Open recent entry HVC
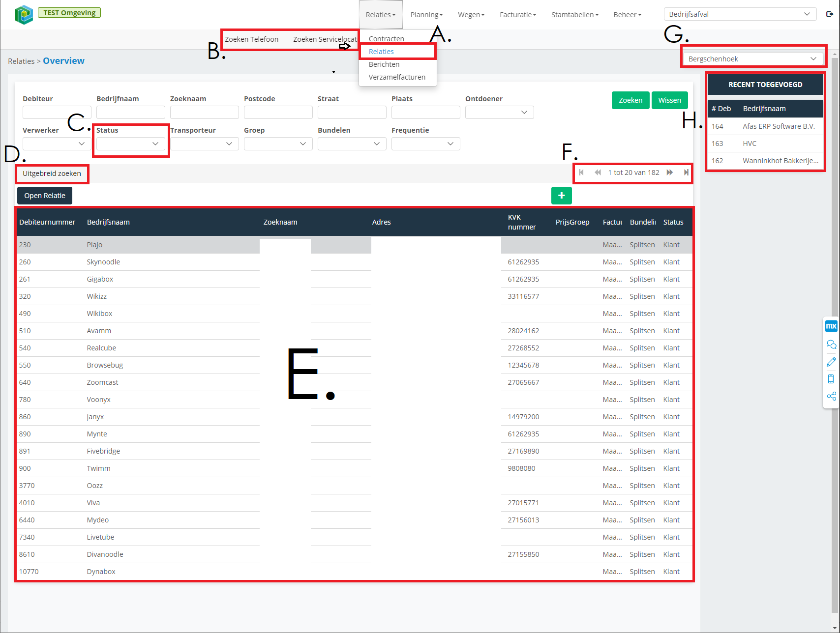840x633 pixels. (x=765, y=144)
